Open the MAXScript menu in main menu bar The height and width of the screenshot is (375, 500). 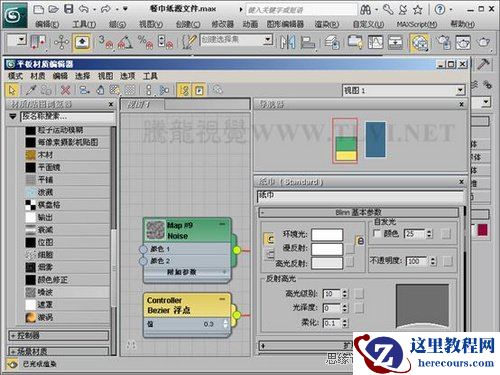(x=417, y=24)
